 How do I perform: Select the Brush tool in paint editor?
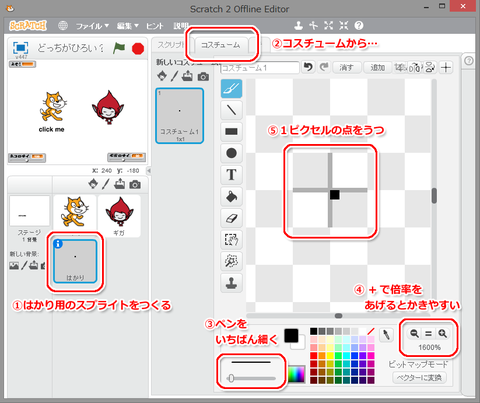tap(231, 88)
